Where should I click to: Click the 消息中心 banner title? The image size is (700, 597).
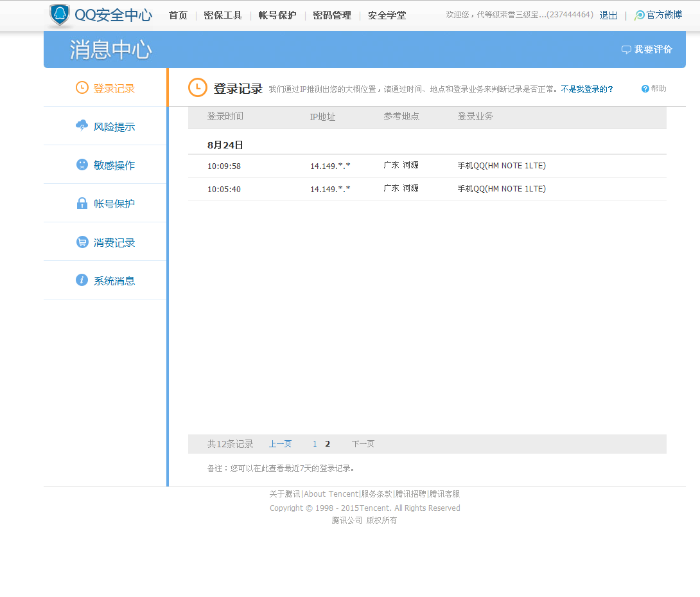coord(110,49)
